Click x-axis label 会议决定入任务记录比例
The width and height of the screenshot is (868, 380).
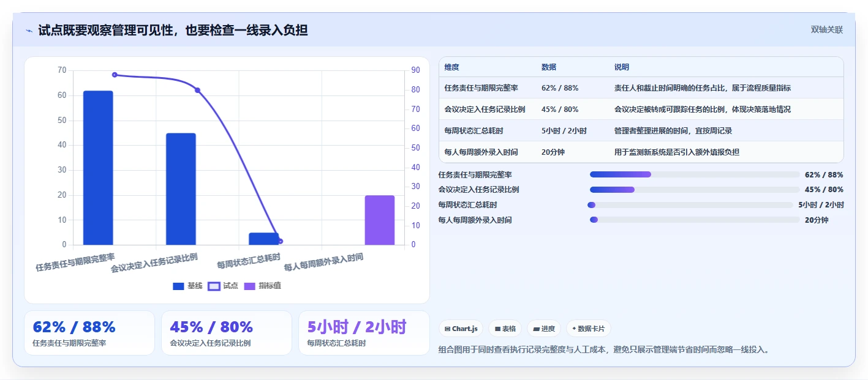pyautogui.click(x=154, y=263)
